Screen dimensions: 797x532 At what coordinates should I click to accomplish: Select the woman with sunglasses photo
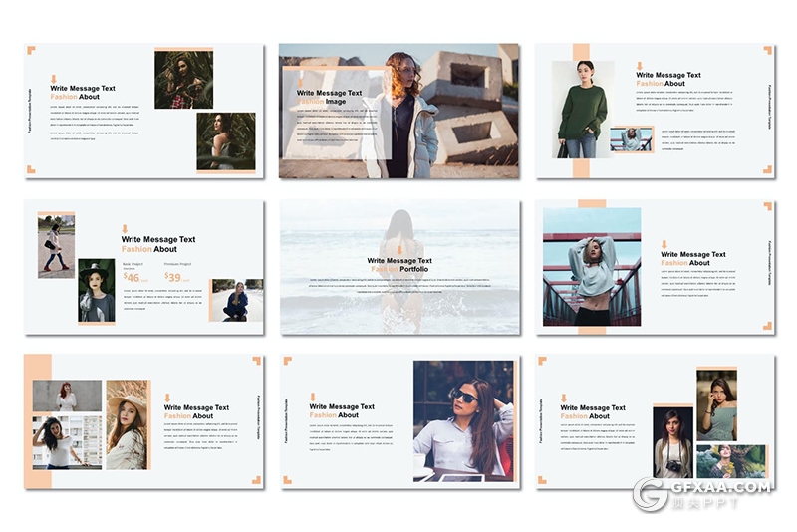[462, 419]
